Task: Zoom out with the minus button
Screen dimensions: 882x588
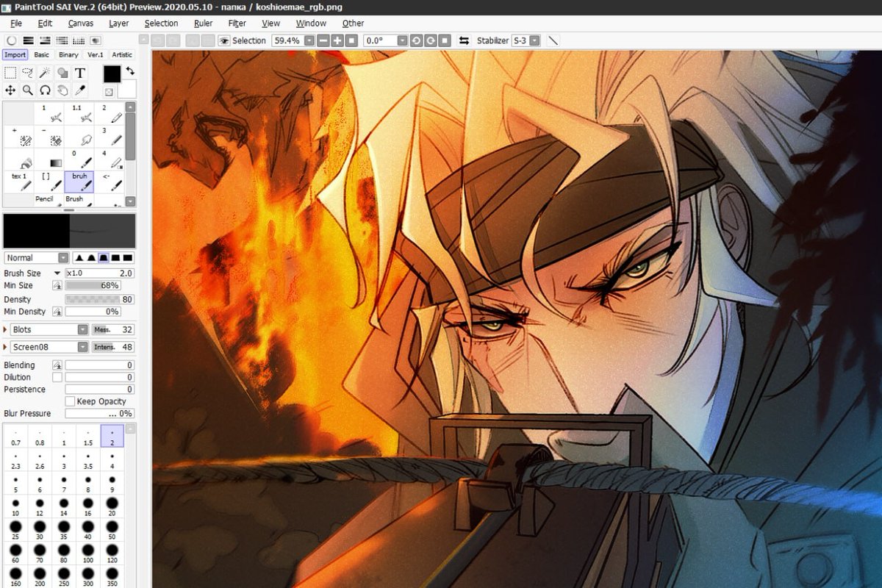Action: click(324, 40)
